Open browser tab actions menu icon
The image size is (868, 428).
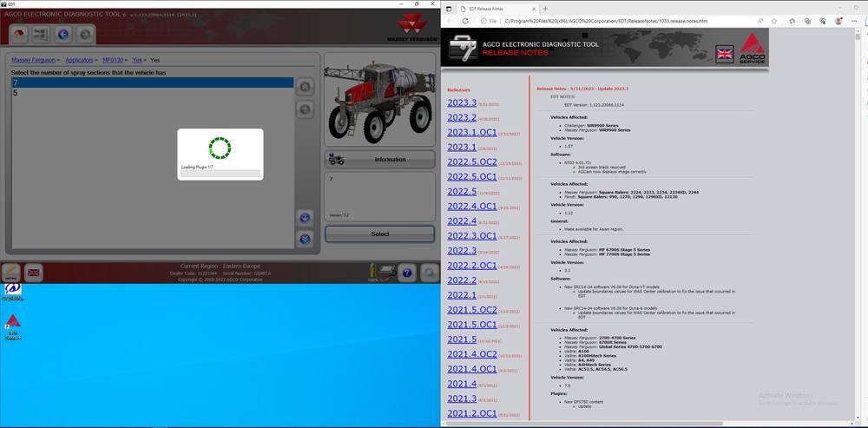449,9
